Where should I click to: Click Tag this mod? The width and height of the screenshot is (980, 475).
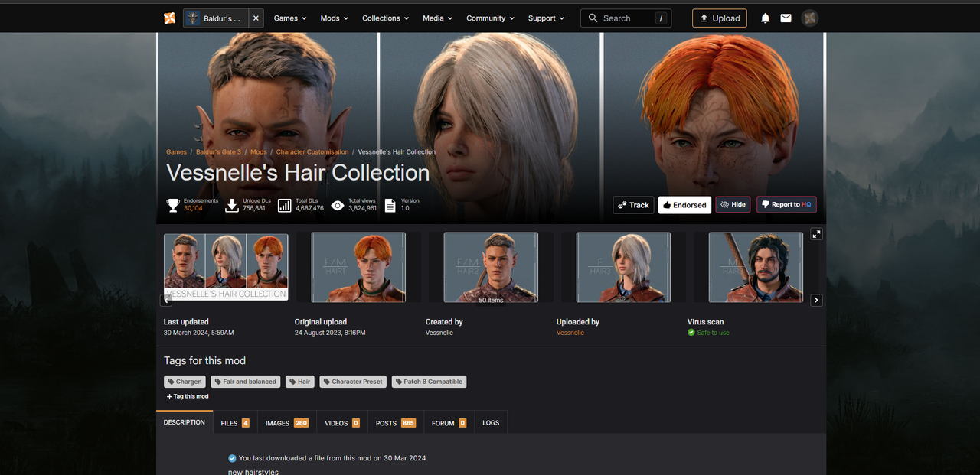click(188, 396)
